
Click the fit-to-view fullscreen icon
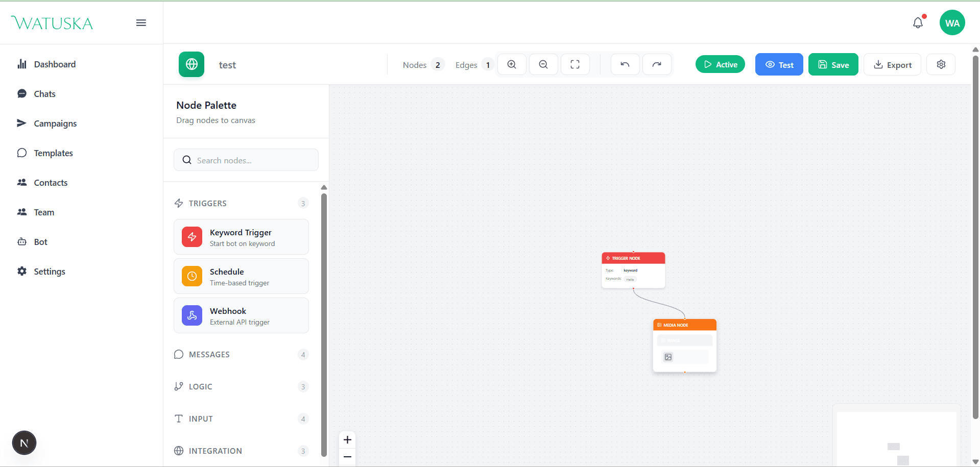(575, 64)
